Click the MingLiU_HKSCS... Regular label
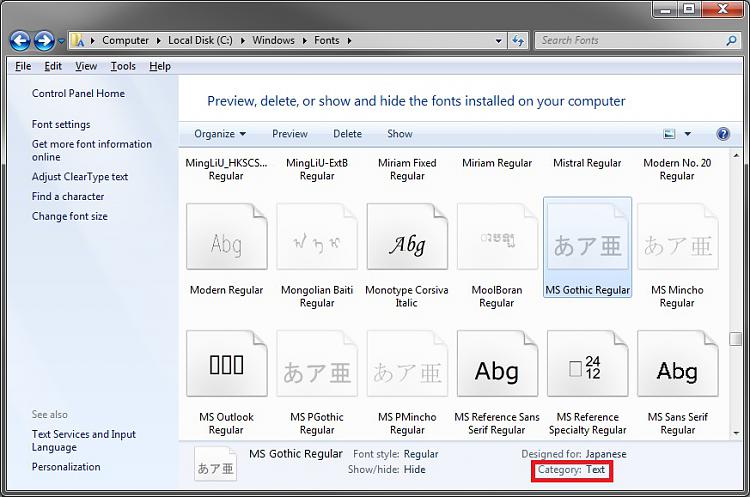Screen dimensions: 750x497 (226, 169)
